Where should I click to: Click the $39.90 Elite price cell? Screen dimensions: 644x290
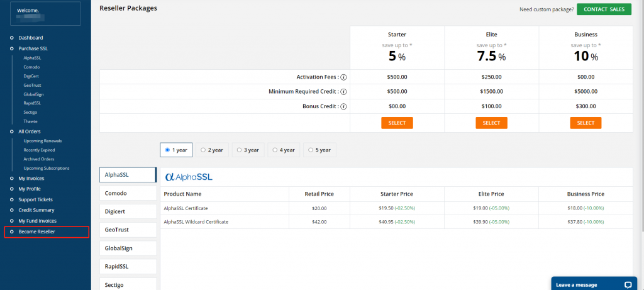tap(491, 222)
